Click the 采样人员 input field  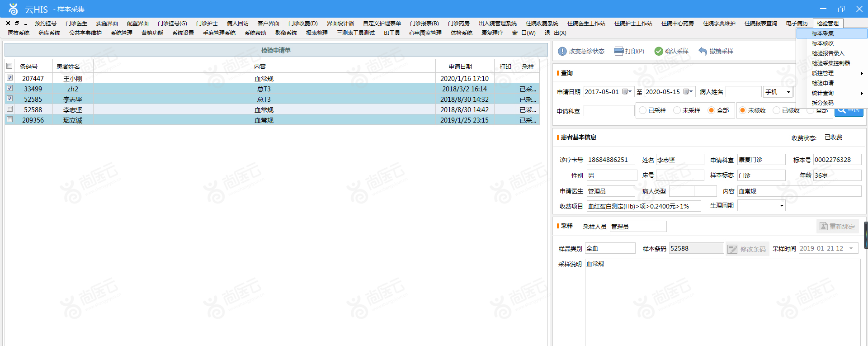(638, 227)
